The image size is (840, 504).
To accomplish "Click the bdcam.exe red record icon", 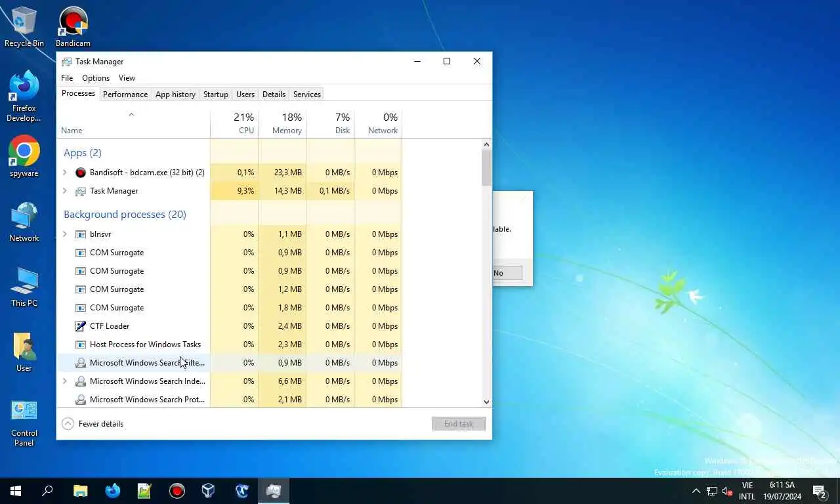I will pos(81,173).
